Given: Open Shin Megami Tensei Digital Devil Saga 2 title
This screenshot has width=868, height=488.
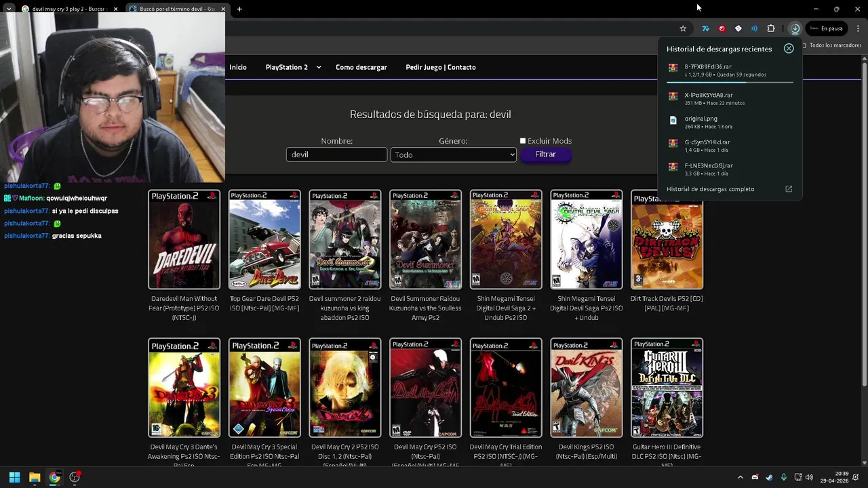Looking at the screenshot, I should 506,308.
